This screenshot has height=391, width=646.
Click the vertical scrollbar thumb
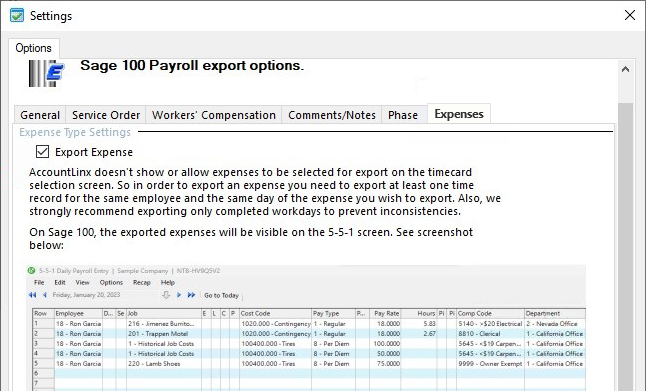[625, 247]
